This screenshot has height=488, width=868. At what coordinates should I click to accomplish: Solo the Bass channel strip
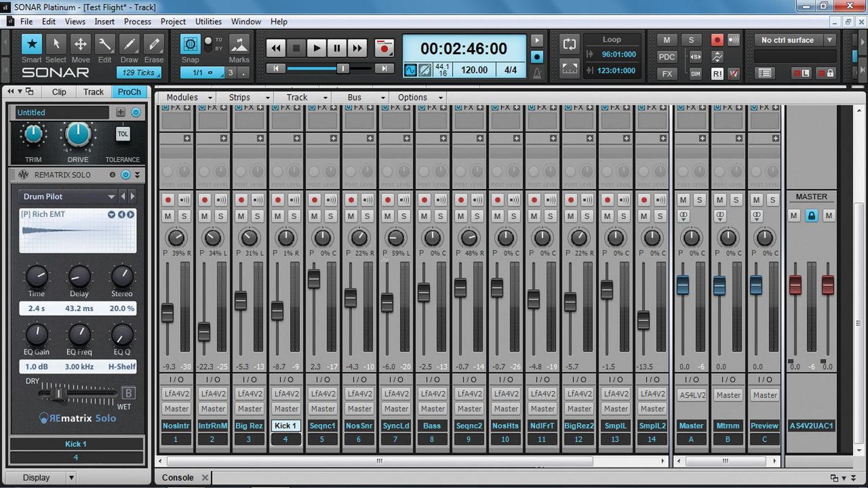440,216
